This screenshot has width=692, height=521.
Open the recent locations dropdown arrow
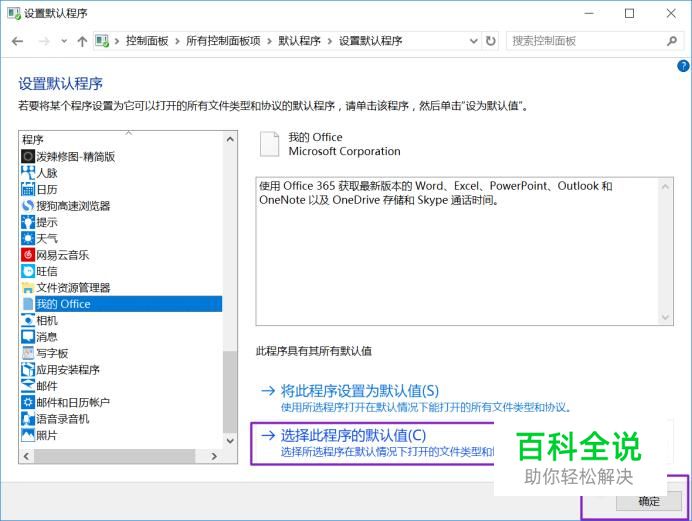coord(64,41)
